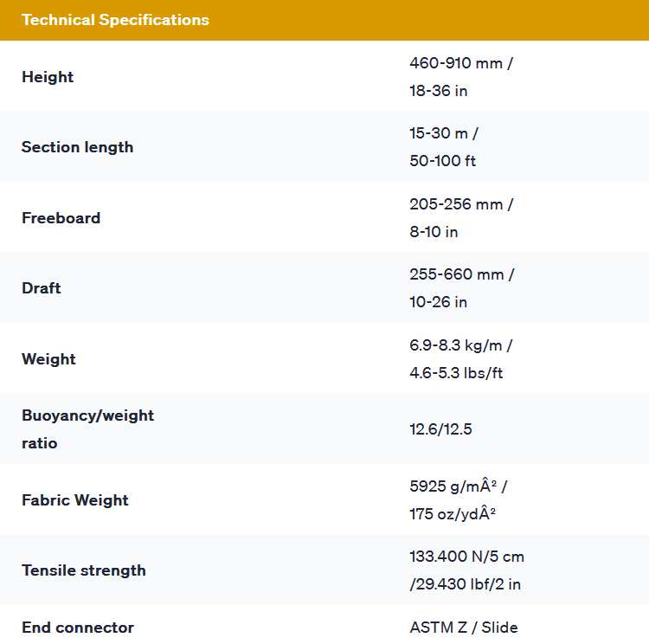This screenshot has height=644, width=649.
Task: Click the Section length label
Action: pos(77,147)
